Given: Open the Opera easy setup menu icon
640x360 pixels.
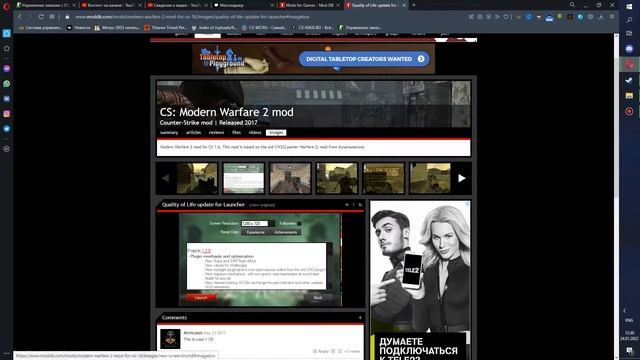Looking at the screenshot, I should (x=611, y=17).
